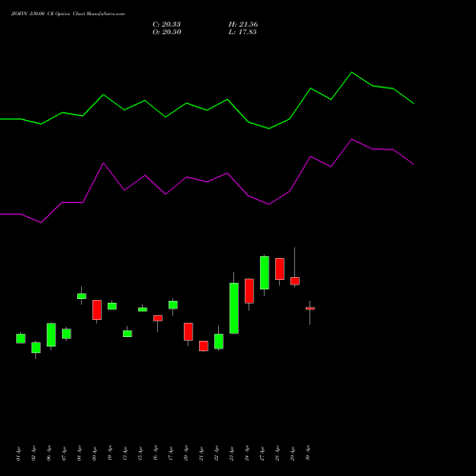This screenshot has width=476, height=476.
Task: Click the 23 Apr date label
Action: pos(231,453)
